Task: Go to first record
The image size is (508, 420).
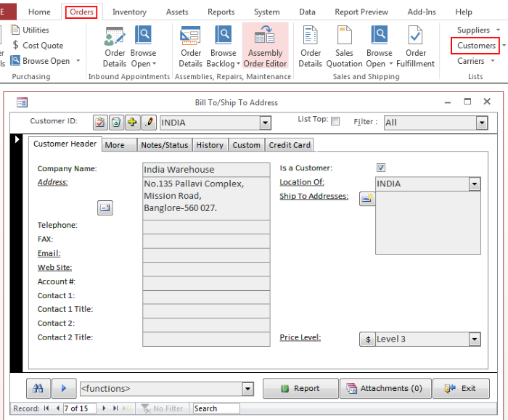Action: pyautogui.click(x=46, y=408)
